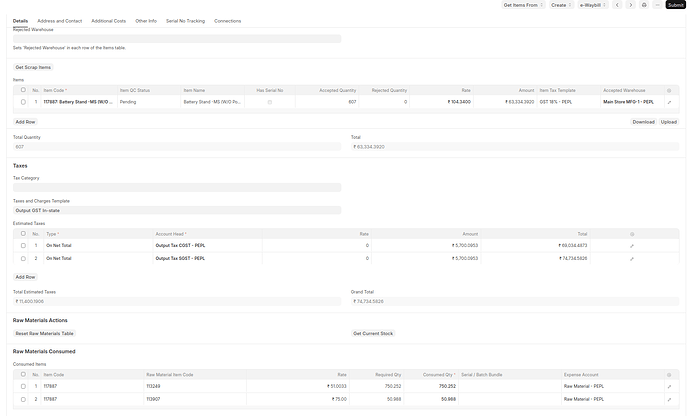Click the print icon in top toolbar
This screenshot has width=690, height=416.
[x=644, y=5]
